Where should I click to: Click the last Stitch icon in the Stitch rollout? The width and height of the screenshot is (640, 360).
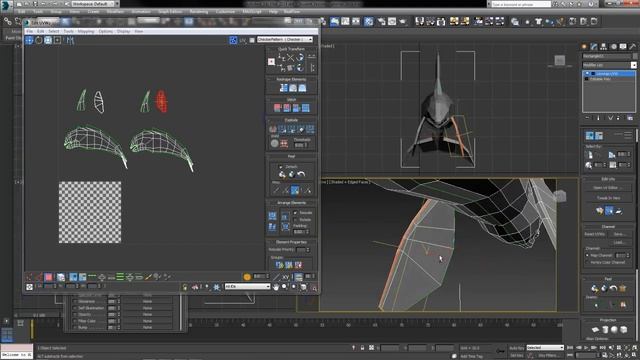pyautogui.click(x=306, y=108)
